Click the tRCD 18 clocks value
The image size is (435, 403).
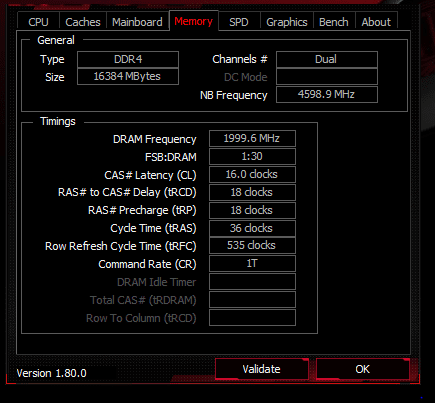252,192
